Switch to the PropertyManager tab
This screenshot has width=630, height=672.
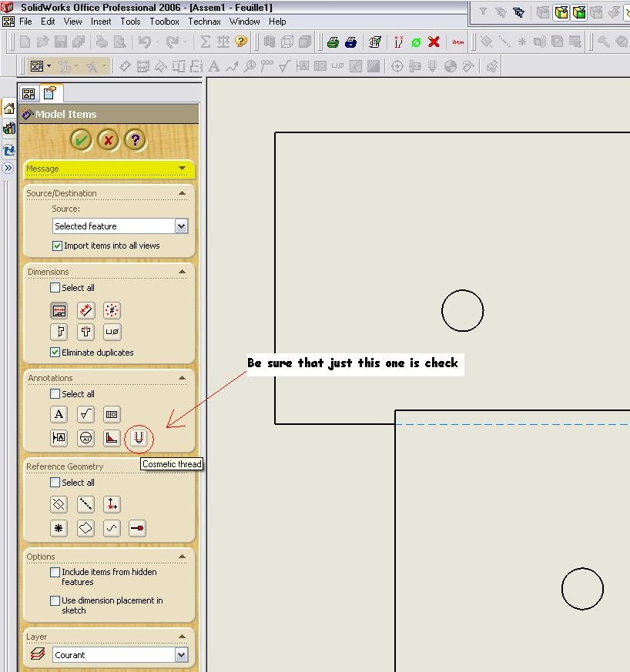[50, 93]
